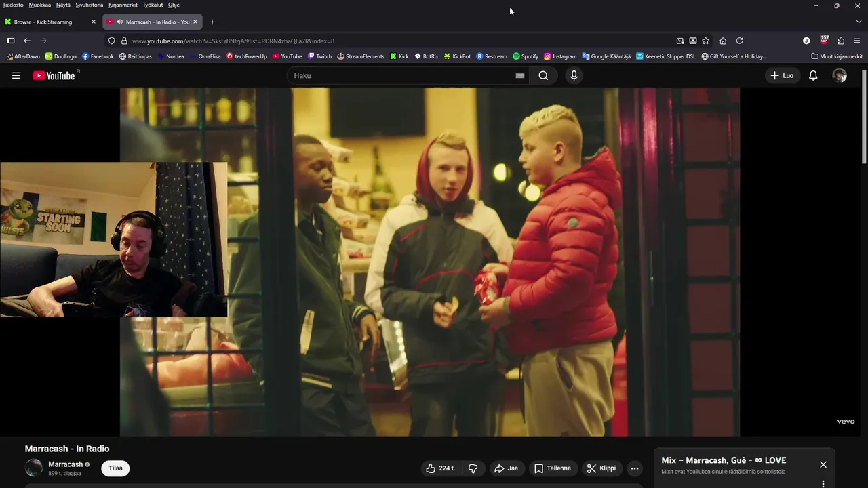
Task: Open Twitch bookmark
Action: 319,56
